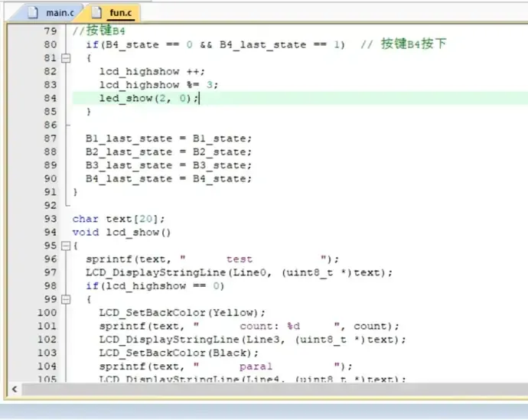Place cursor in B1_last_state assignment line

tap(168, 138)
